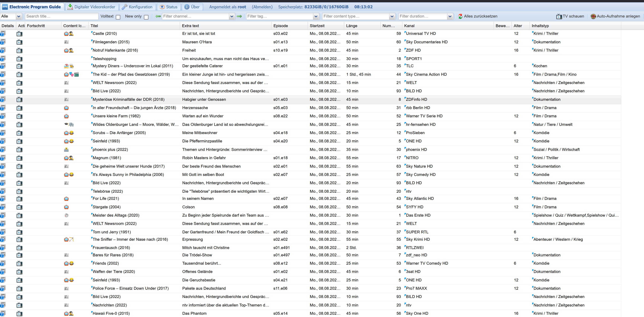Open details icon for The Kid row
The width and height of the screenshot is (644, 317).
3,75
